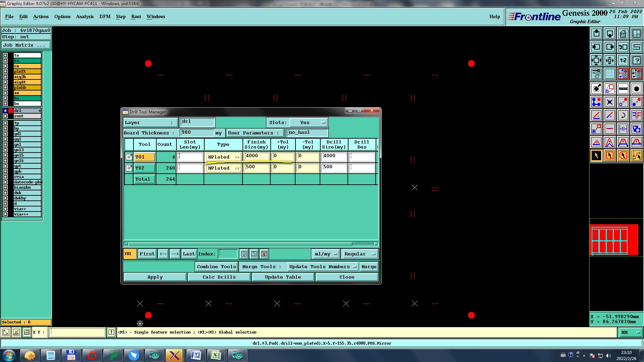Toggle the grid display icon

coord(610,74)
